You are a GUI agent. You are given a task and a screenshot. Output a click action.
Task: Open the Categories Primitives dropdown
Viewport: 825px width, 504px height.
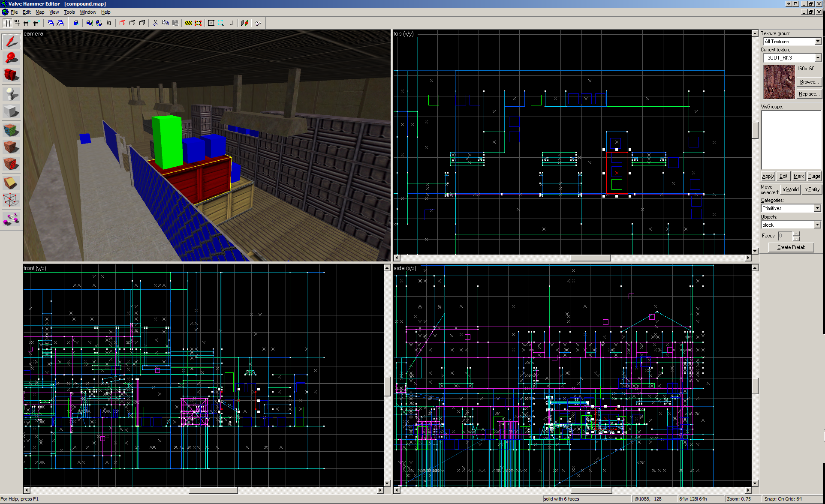click(x=817, y=208)
